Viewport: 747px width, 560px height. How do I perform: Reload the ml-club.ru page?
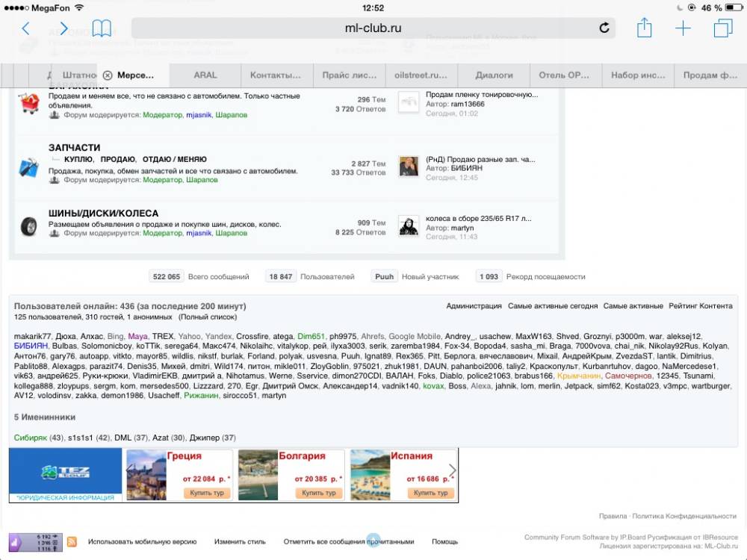pyautogui.click(x=604, y=28)
